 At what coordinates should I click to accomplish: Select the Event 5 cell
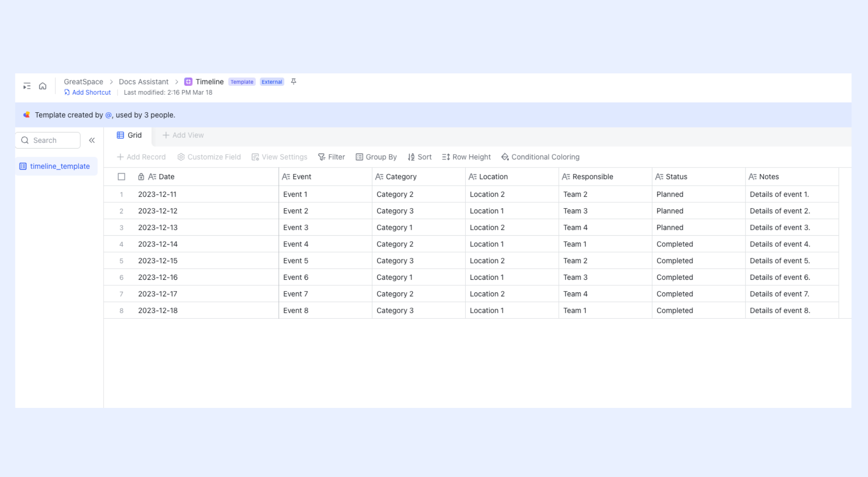click(326, 261)
